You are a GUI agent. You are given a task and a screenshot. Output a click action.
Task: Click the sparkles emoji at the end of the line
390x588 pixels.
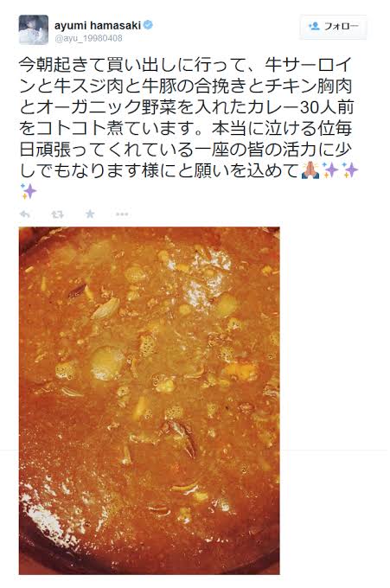click(x=350, y=170)
